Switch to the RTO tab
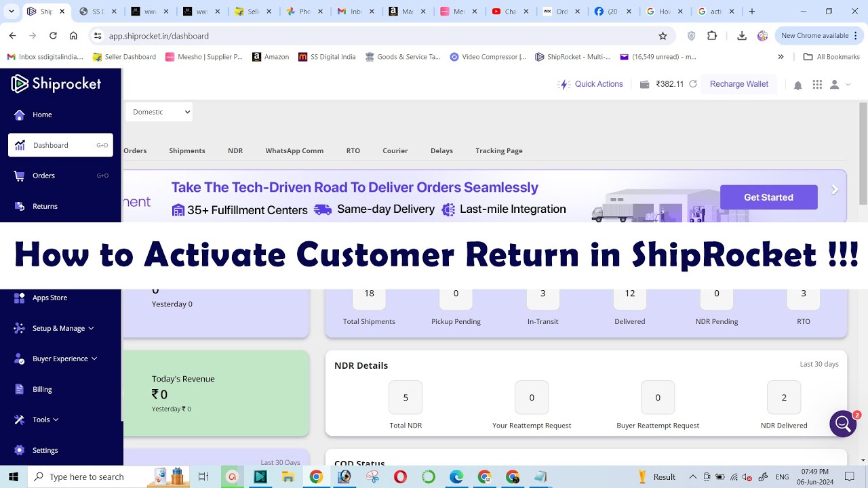 [x=353, y=150]
